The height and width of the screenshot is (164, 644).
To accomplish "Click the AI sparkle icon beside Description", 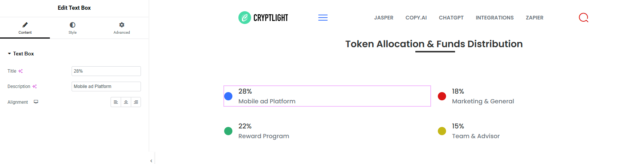I will [34, 86].
